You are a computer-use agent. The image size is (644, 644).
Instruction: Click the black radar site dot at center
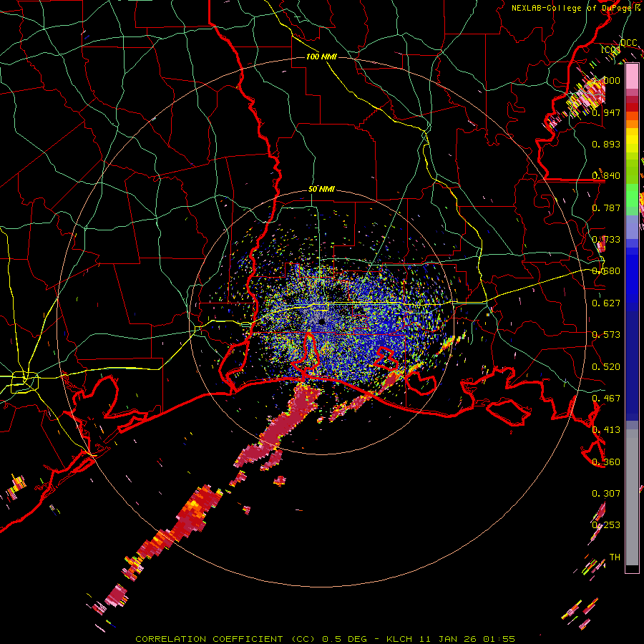click(321, 321)
